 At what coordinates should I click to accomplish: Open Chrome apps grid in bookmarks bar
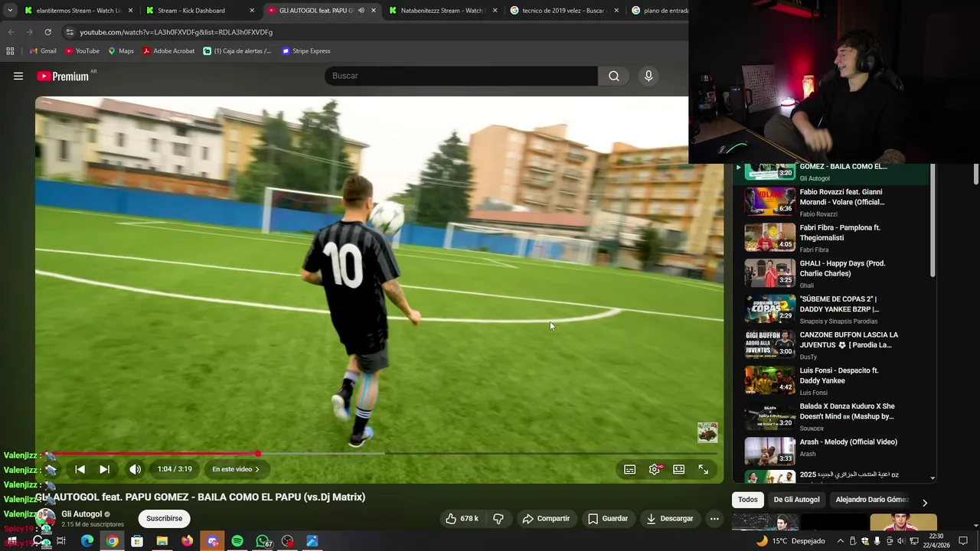click(x=10, y=51)
